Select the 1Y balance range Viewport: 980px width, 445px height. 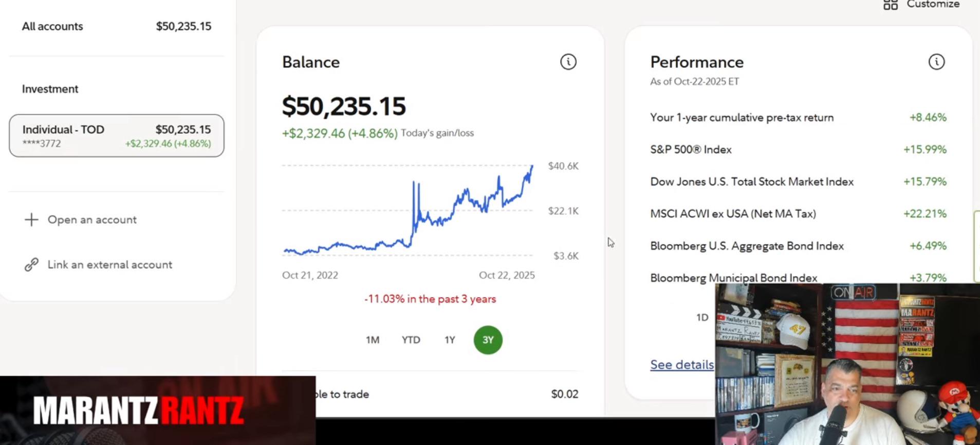[450, 340]
